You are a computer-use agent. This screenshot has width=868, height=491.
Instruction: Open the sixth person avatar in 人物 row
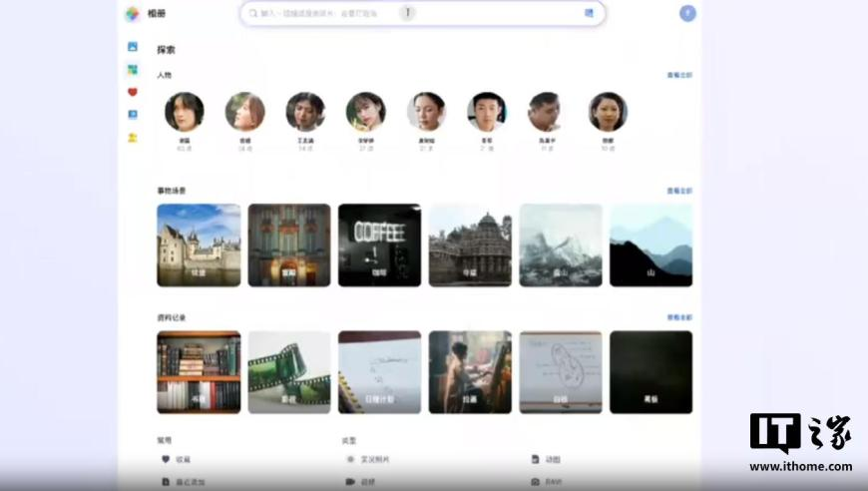click(487, 112)
